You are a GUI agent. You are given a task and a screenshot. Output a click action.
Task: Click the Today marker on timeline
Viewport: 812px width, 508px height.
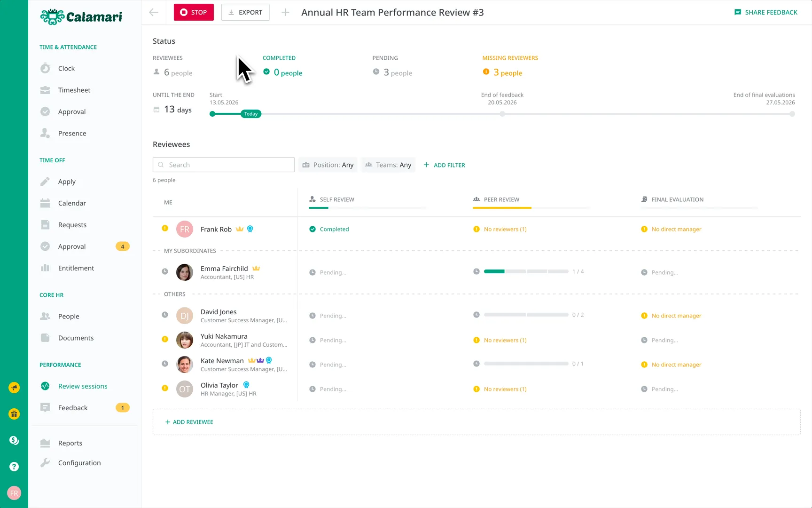(x=251, y=114)
